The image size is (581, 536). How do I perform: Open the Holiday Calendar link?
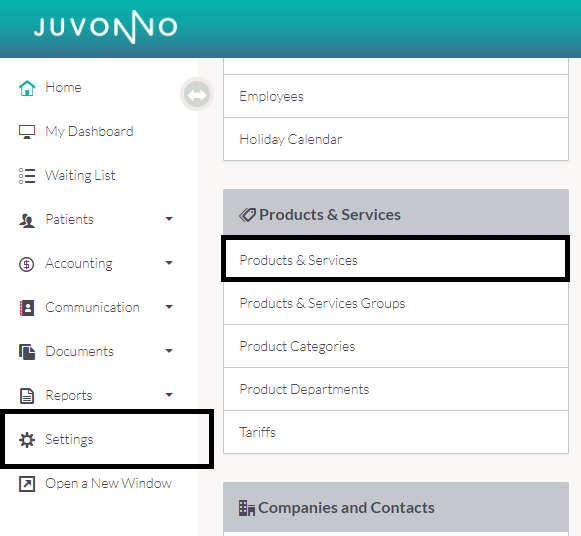point(396,139)
